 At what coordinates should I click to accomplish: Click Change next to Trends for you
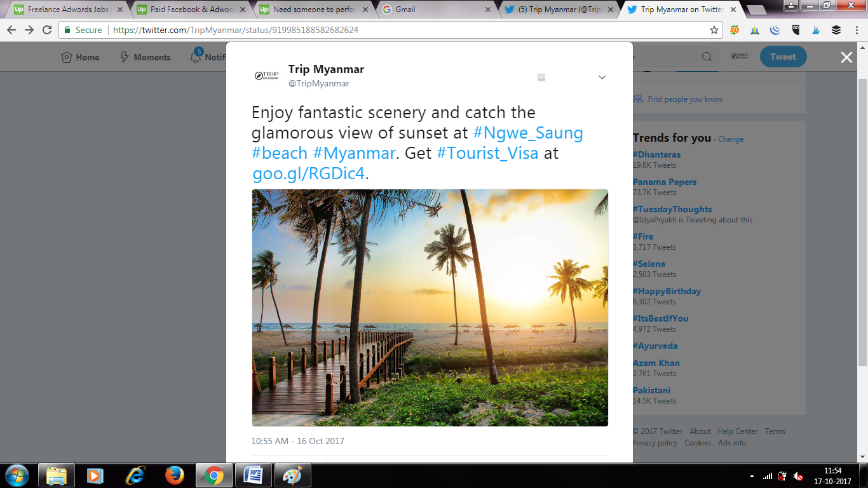pyautogui.click(x=731, y=139)
